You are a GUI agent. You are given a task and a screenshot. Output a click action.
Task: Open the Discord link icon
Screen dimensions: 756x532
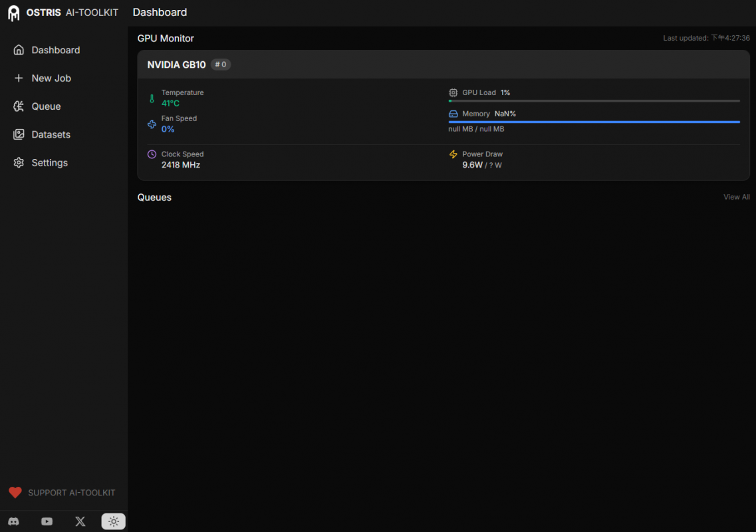(x=13, y=521)
